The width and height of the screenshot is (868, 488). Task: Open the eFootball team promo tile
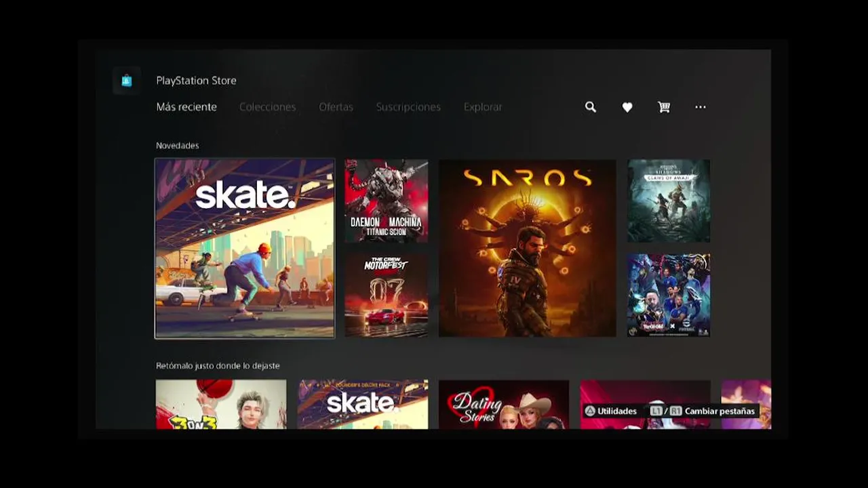pos(669,296)
